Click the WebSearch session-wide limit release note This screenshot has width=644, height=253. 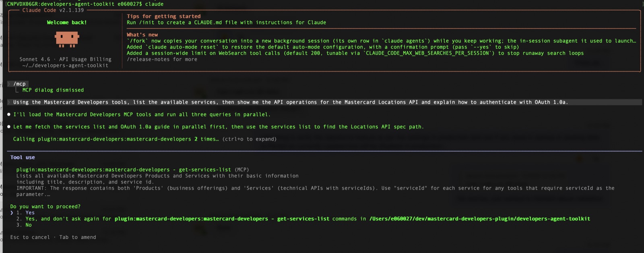coord(355,53)
